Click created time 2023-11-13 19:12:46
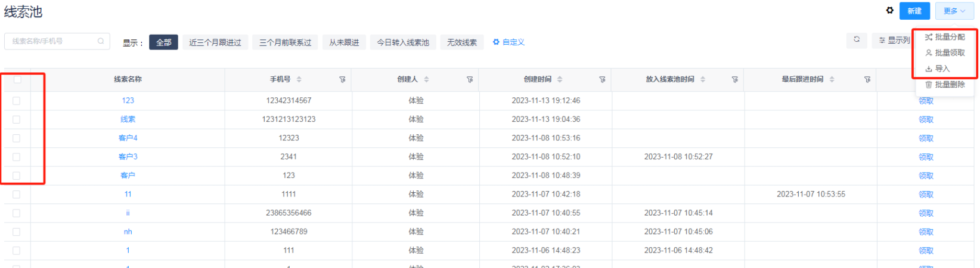This screenshot has height=268, width=980. coord(546,101)
